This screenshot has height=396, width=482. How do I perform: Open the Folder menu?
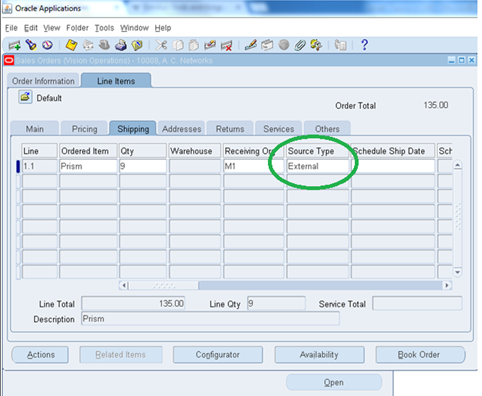point(77,28)
